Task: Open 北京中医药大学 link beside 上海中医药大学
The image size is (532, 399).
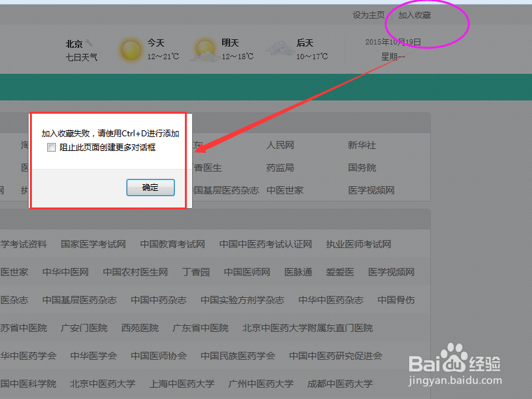Action: (x=103, y=384)
